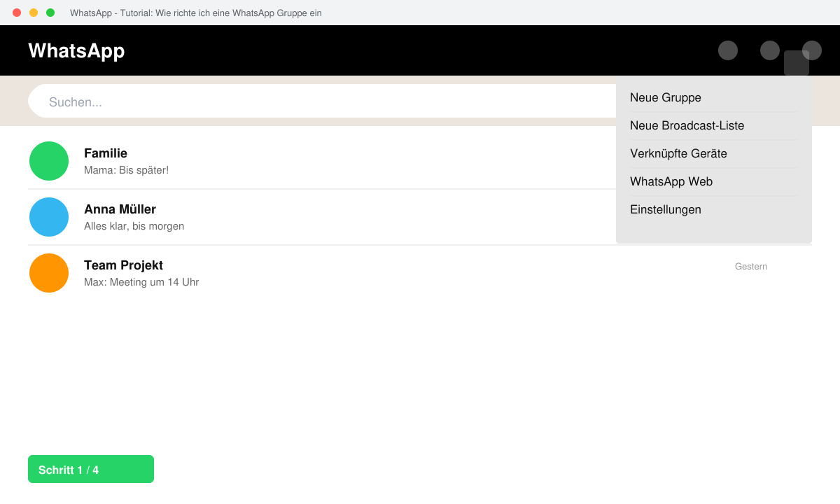The image size is (840, 504).
Task: Click preview 'Alles klar, bis morgen'
Action: pyautogui.click(x=134, y=226)
